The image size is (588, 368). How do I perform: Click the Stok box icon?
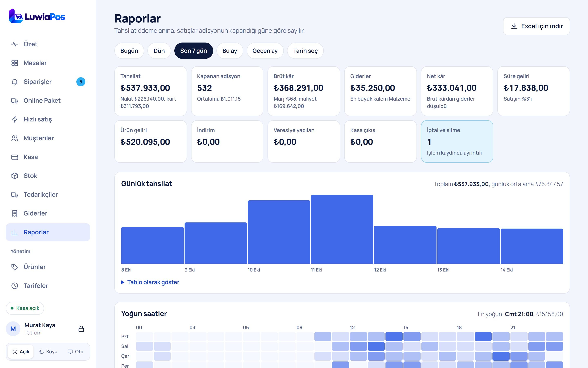[x=14, y=176]
